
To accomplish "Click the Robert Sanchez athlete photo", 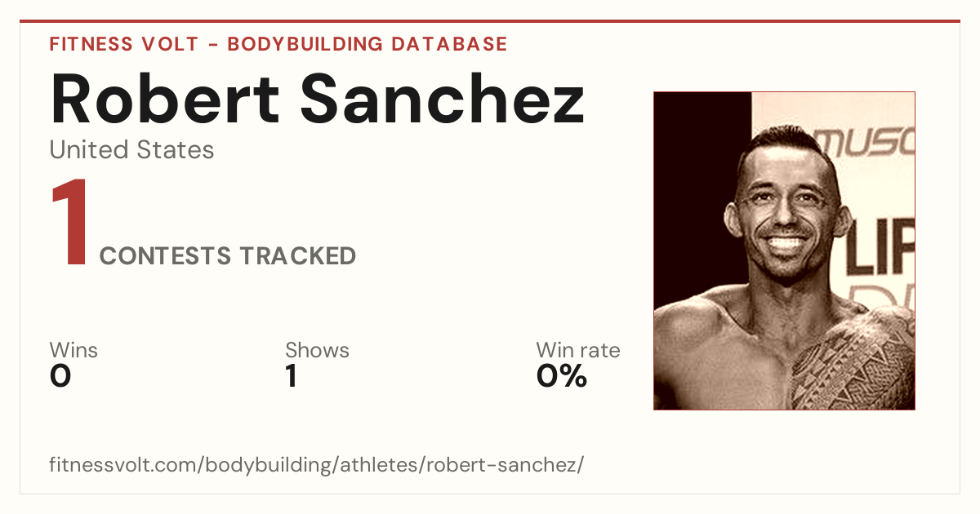I will 784,250.
